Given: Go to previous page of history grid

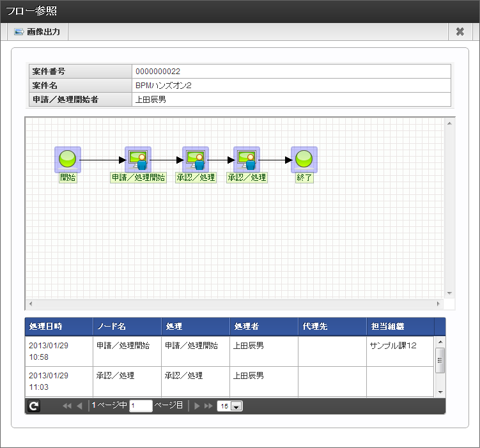Looking at the screenshot, I should (x=80, y=406).
